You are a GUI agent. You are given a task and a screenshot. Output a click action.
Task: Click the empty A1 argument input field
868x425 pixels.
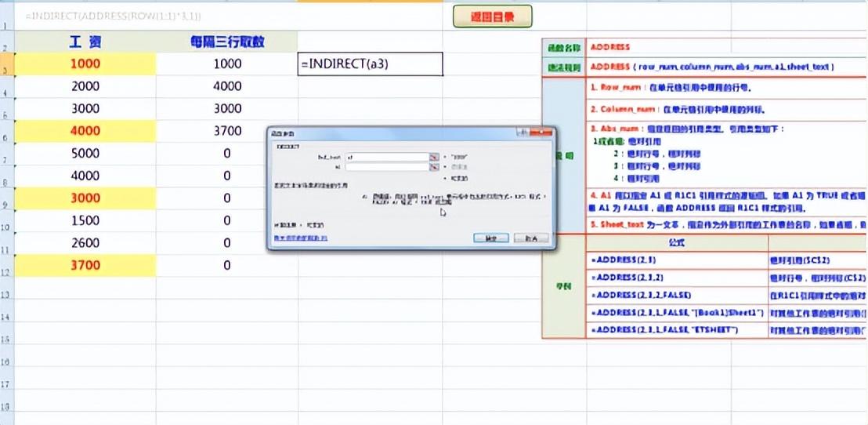tap(387, 166)
